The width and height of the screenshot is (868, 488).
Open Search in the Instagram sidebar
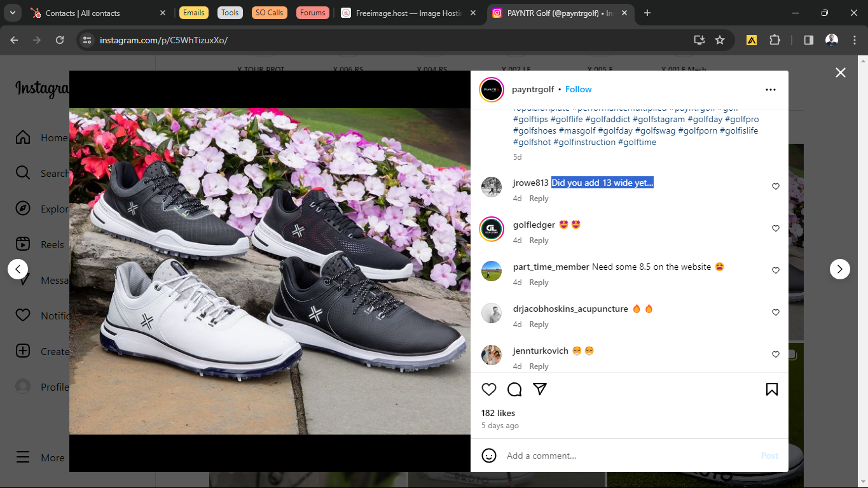tap(41, 173)
